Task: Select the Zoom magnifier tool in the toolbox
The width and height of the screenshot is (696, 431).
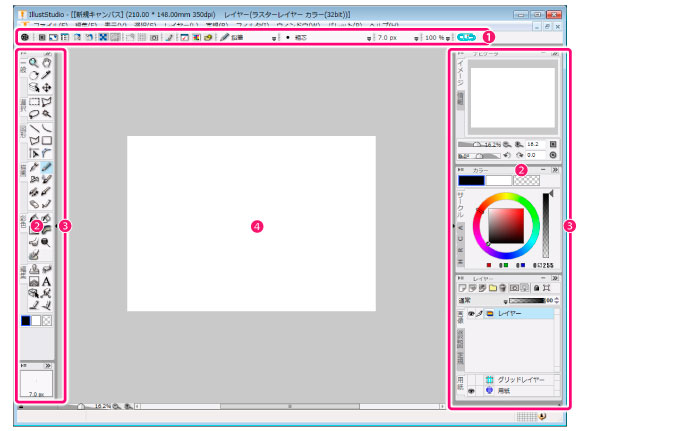Action: tap(34, 63)
